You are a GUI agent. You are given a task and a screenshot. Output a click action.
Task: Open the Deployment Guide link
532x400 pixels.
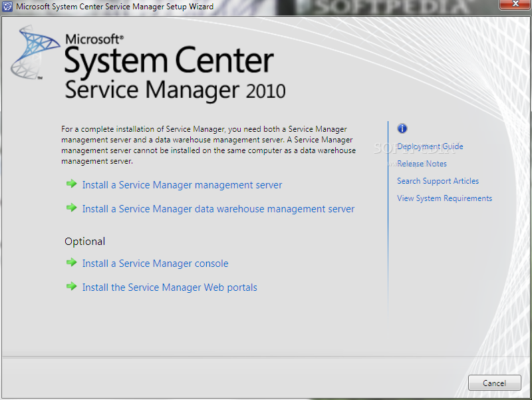430,146
